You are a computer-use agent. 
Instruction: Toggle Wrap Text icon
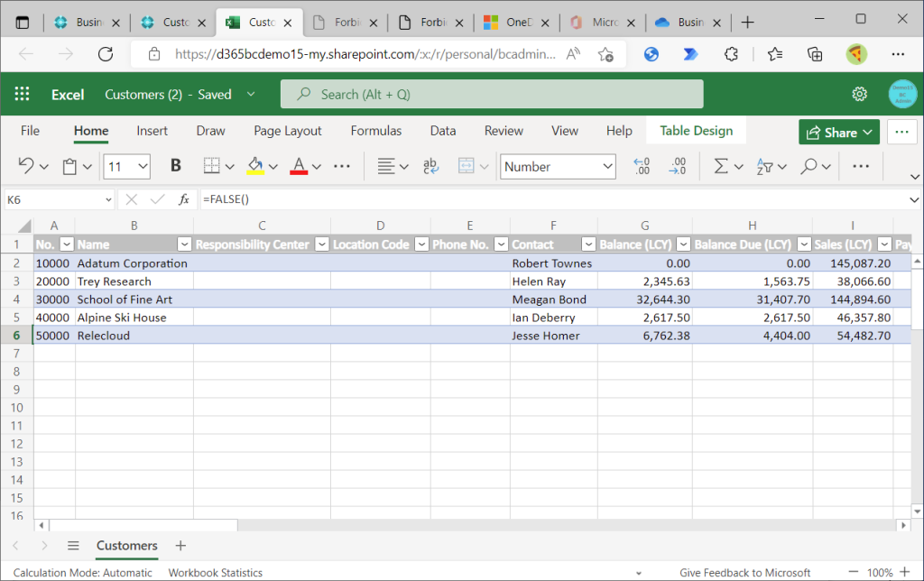[x=430, y=166]
